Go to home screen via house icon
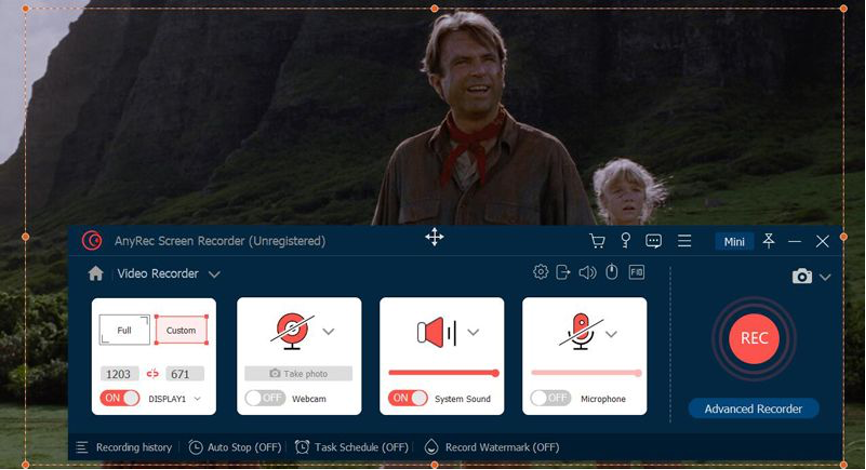 [x=96, y=273]
